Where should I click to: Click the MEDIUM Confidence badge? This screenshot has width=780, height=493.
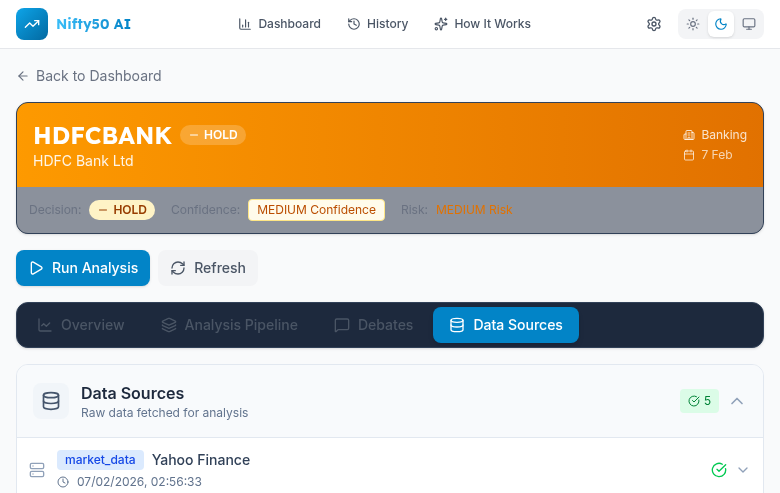click(x=316, y=210)
